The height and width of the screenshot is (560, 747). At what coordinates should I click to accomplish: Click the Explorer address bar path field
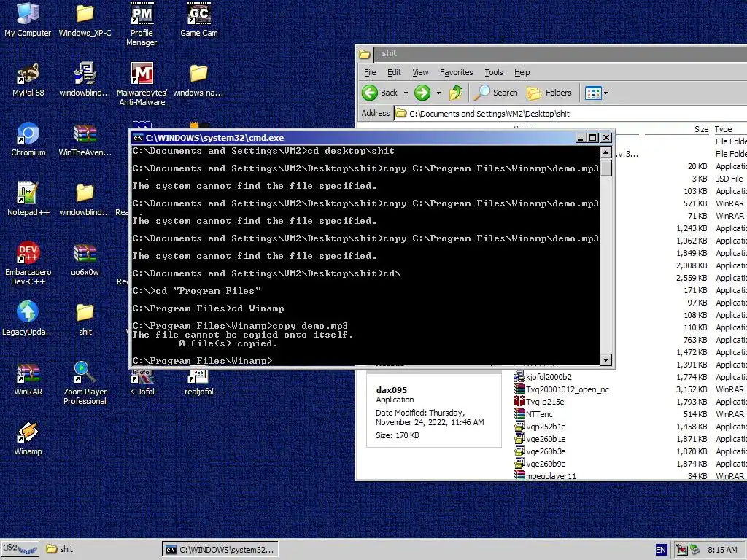[570, 114]
